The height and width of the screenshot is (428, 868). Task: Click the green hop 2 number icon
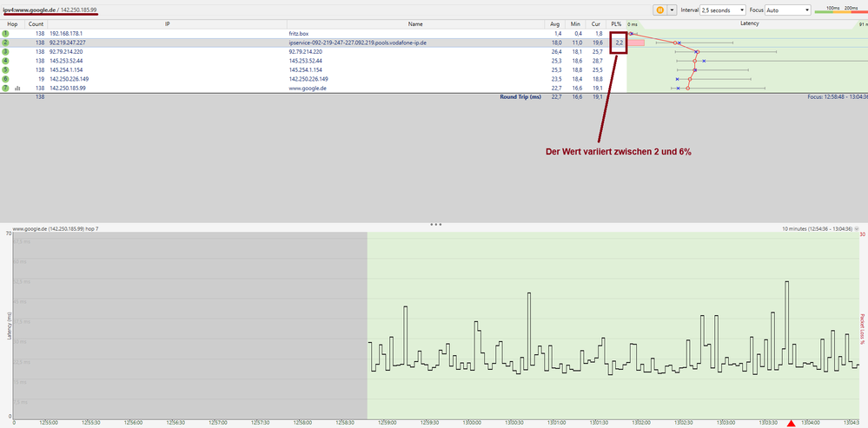point(5,43)
